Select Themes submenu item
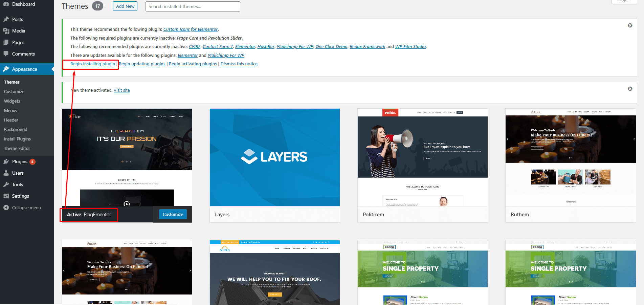Viewport: 644px width, 305px height. pyautogui.click(x=12, y=82)
